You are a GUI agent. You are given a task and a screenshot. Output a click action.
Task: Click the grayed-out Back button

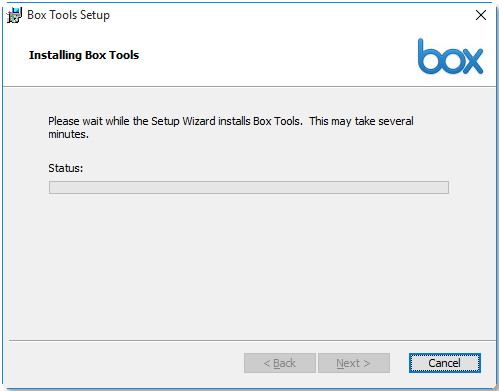tap(280, 363)
